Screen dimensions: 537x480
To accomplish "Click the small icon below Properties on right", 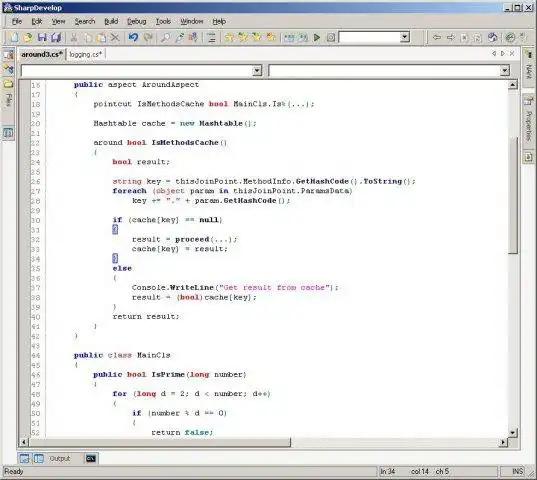I will pos(528,157).
